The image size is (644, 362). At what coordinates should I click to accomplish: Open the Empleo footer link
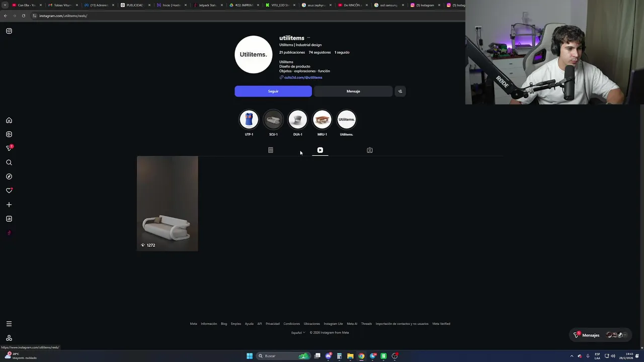(236, 324)
